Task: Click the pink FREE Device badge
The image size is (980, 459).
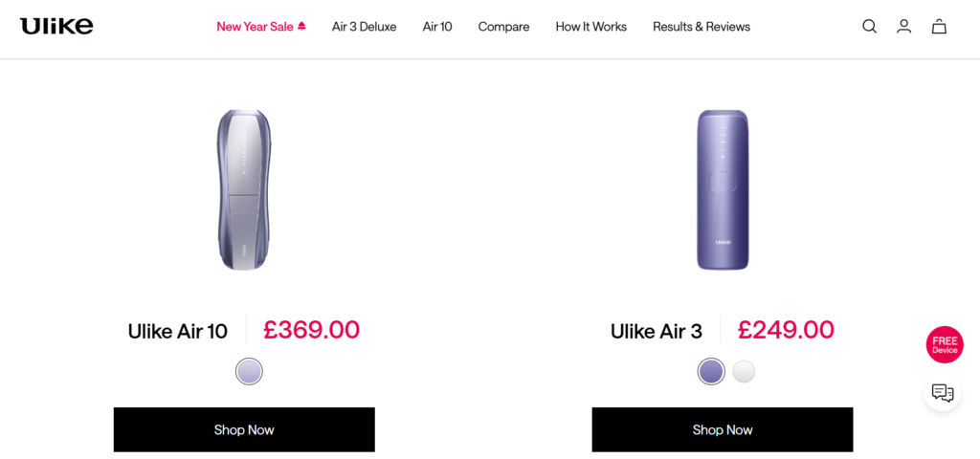Action: 945,345
